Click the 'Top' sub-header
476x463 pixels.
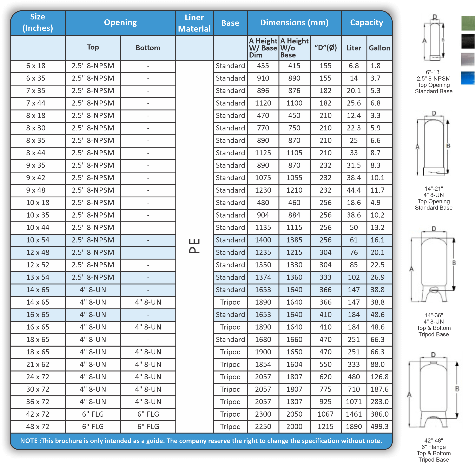pos(93,48)
